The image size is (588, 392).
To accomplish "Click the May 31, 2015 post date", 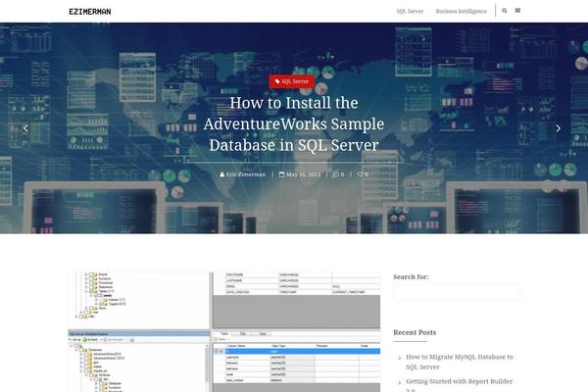I will (x=303, y=174).
